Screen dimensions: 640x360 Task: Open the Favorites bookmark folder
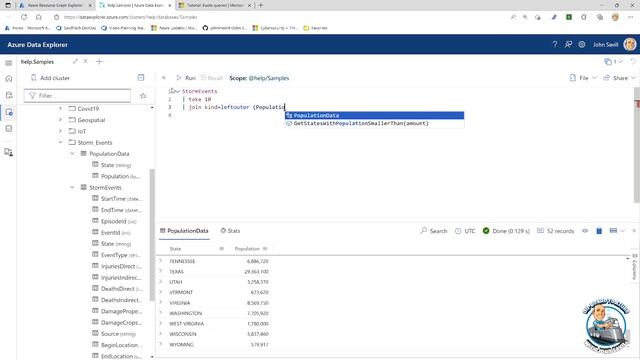[x=315, y=28]
